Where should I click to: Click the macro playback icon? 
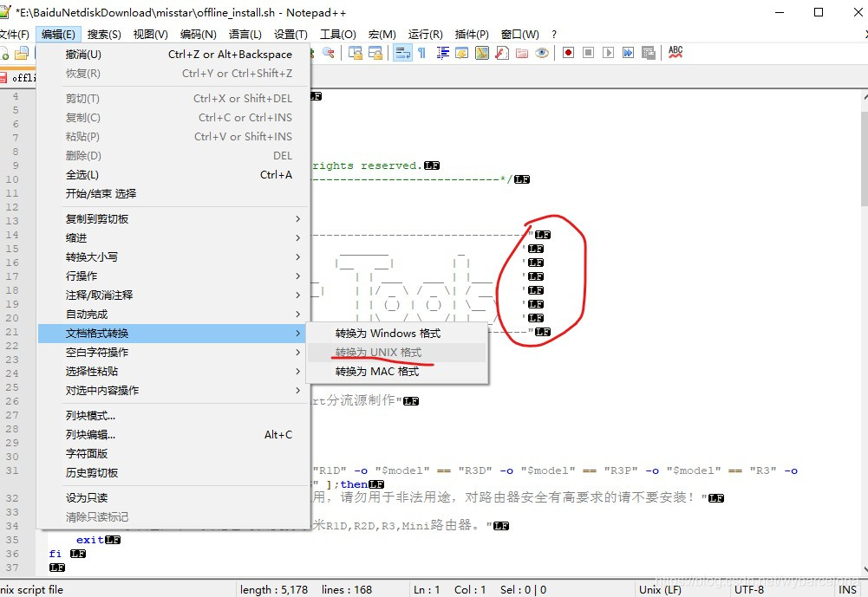(x=609, y=53)
